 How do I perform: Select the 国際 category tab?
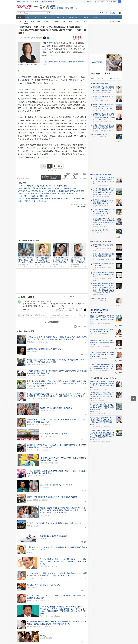tap(32, 21)
